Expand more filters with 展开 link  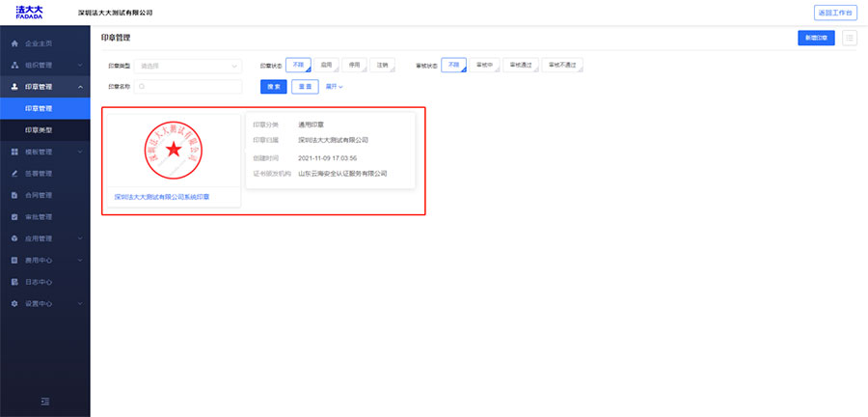[334, 87]
